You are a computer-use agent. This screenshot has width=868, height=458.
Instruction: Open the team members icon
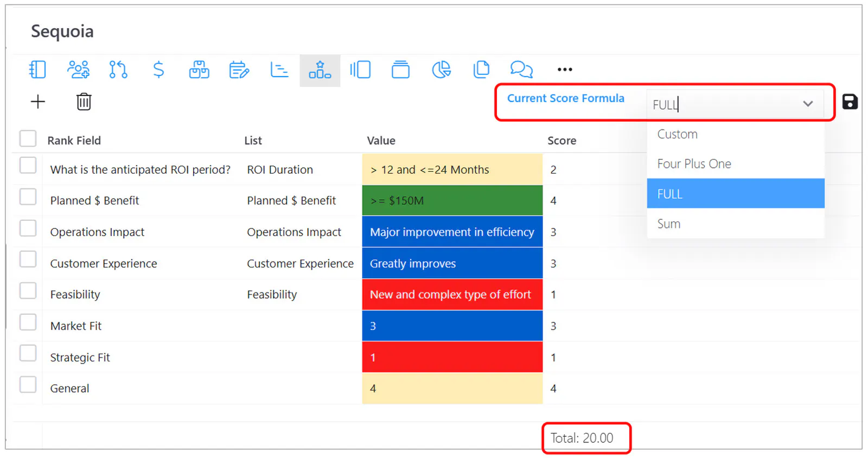(78, 70)
